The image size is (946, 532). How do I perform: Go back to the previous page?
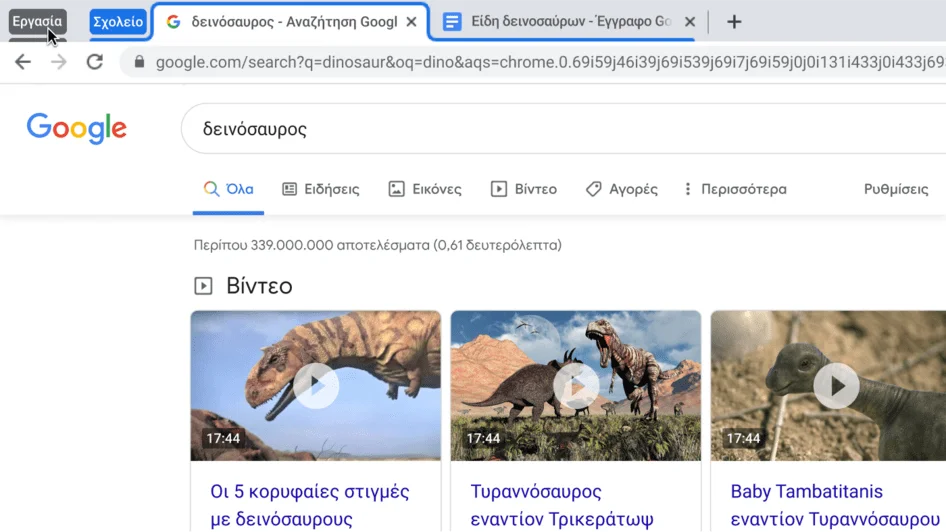23,62
